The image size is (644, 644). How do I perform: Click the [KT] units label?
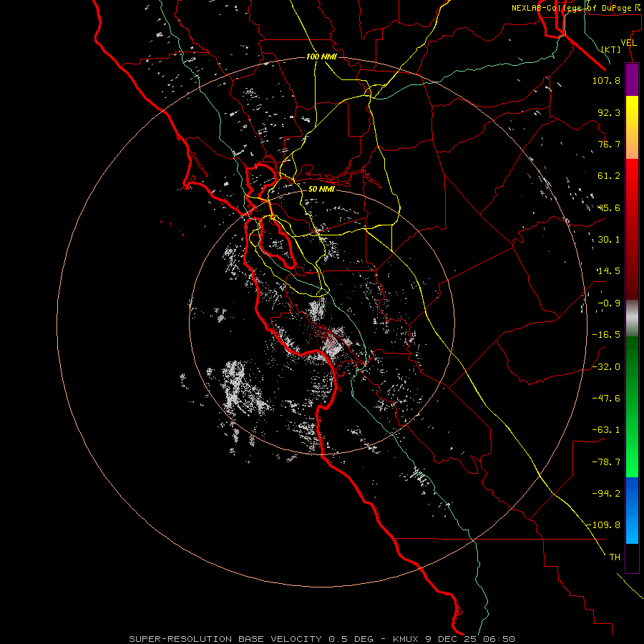[611, 49]
